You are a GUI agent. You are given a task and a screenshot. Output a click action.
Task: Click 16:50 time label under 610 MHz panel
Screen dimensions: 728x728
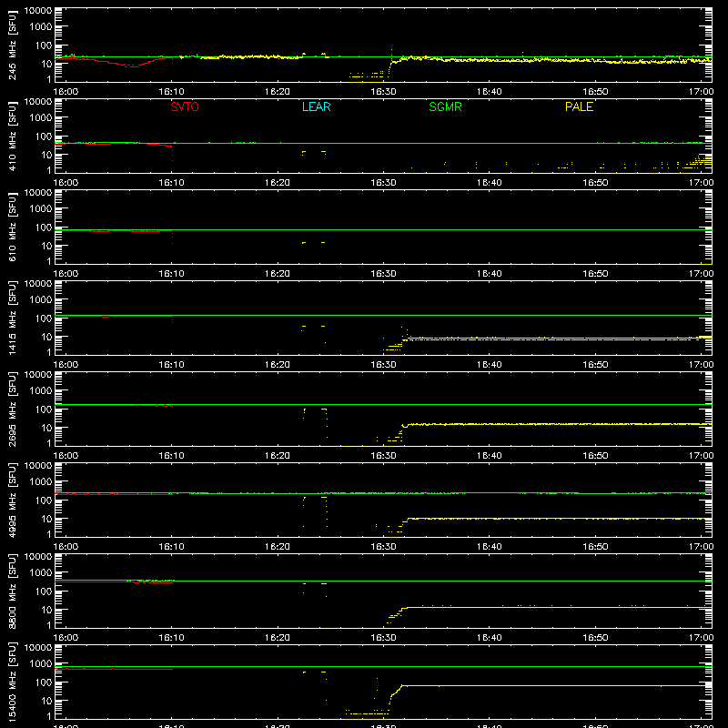pyautogui.click(x=595, y=274)
